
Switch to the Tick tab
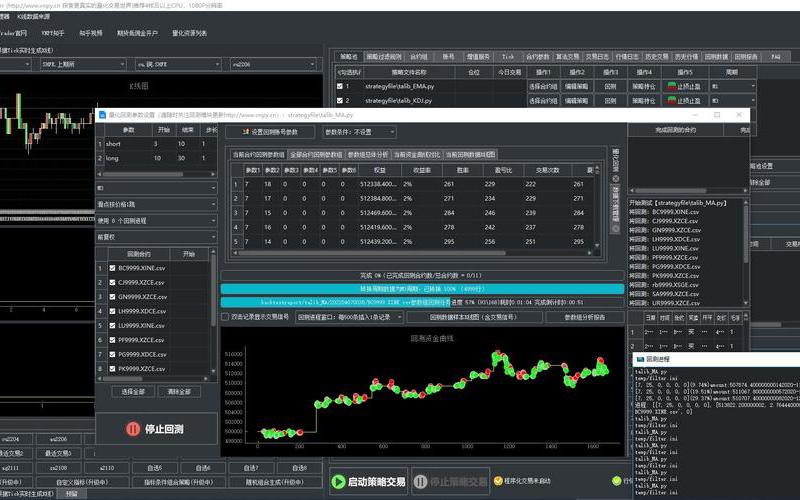[x=508, y=57]
